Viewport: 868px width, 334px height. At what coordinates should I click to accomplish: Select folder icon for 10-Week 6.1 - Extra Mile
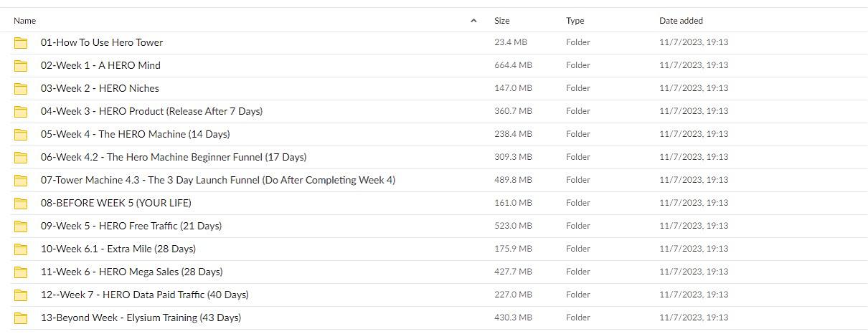[21, 249]
